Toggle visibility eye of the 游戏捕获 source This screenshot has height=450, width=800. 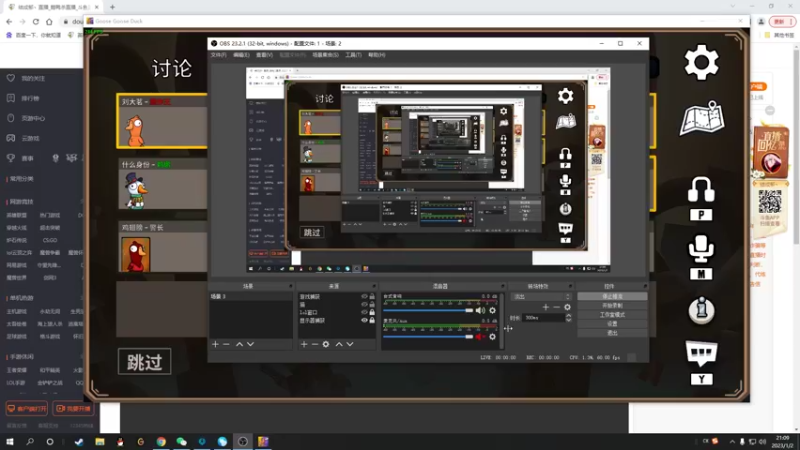[x=364, y=296]
